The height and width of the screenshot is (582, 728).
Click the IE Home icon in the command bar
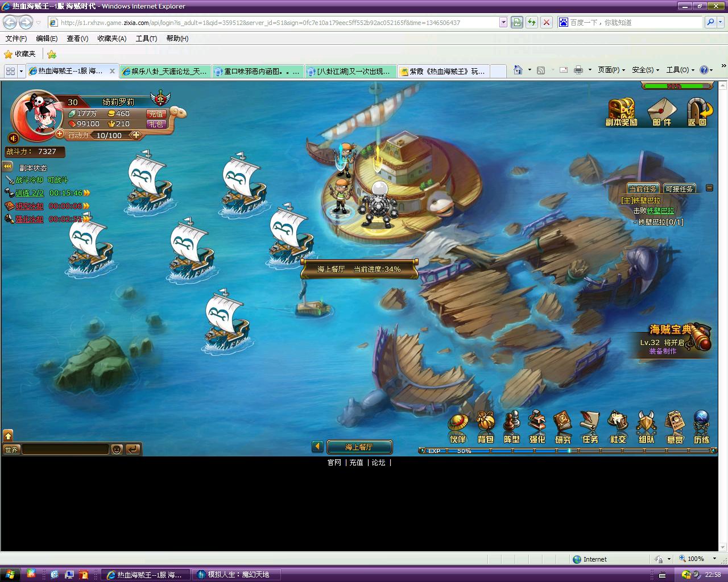518,70
